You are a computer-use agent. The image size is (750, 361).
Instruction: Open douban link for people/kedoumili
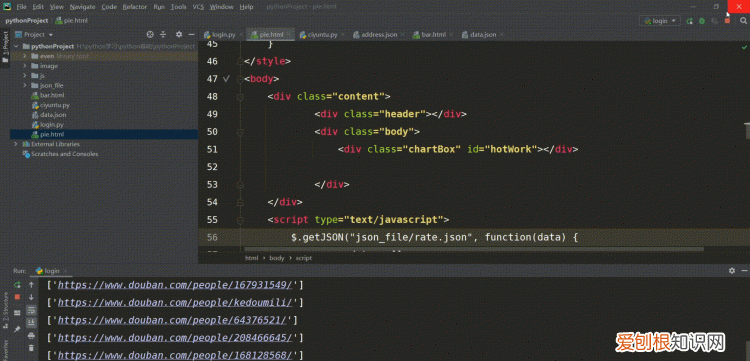175,303
